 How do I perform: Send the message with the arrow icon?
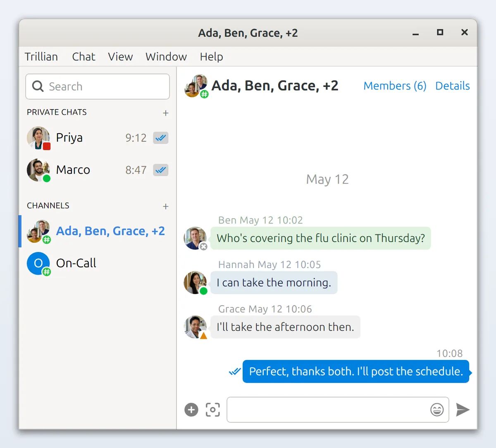pyautogui.click(x=463, y=410)
